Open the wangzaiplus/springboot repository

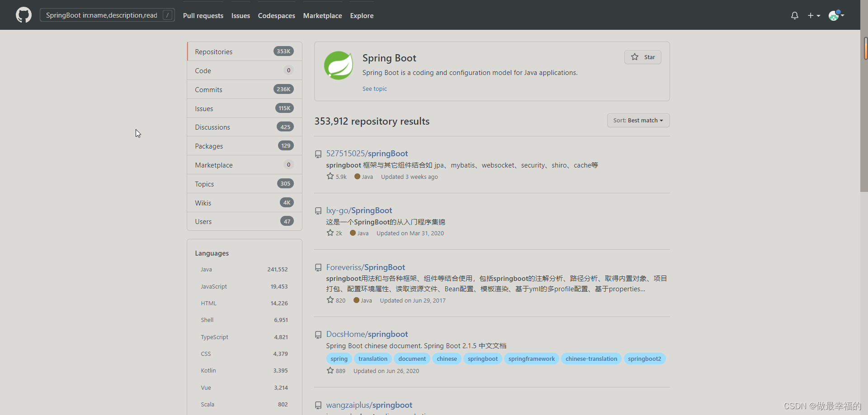click(x=369, y=405)
